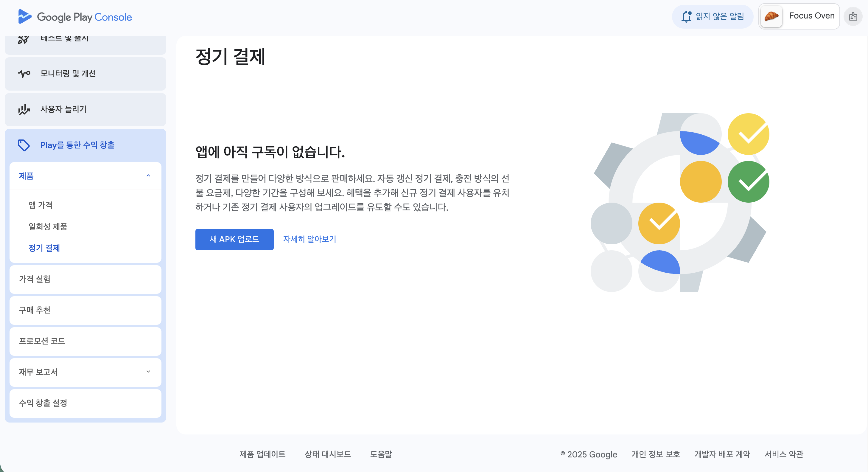
Task: Click the monitoring pulse icon
Action: 24,74
